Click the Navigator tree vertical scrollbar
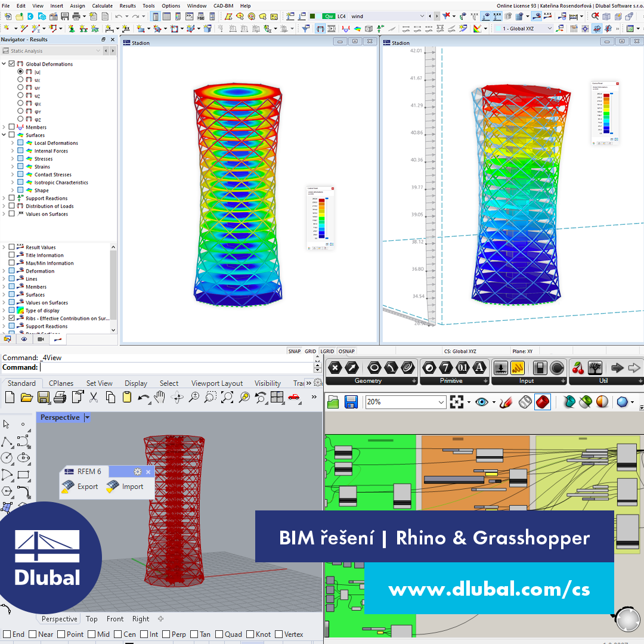 pyautogui.click(x=113, y=288)
